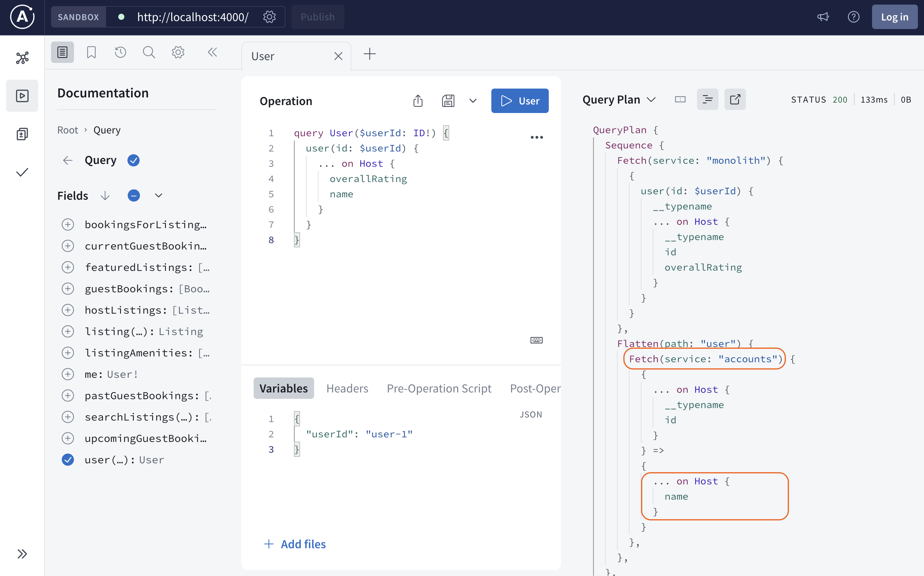Viewport: 924px width, 576px height.
Task: Switch to the Headers tab
Action: pos(347,388)
